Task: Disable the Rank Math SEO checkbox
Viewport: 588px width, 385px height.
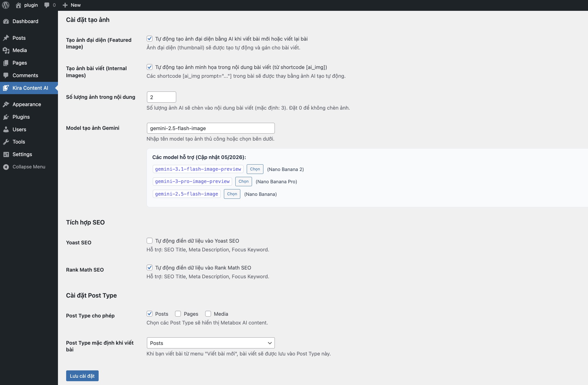Action: pyautogui.click(x=150, y=267)
